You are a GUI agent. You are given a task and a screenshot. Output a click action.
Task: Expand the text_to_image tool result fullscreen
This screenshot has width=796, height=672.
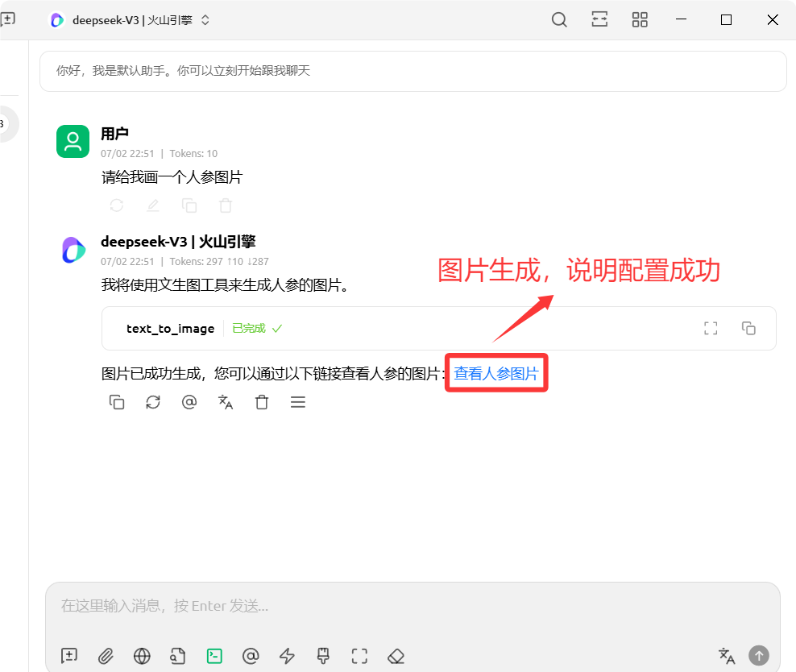(x=711, y=329)
